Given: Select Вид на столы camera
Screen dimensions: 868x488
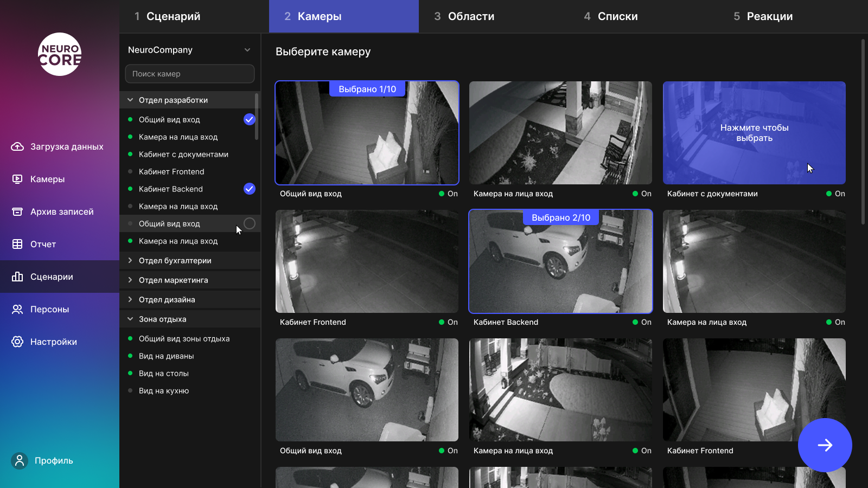Looking at the screenshot, I should point(190,373).
